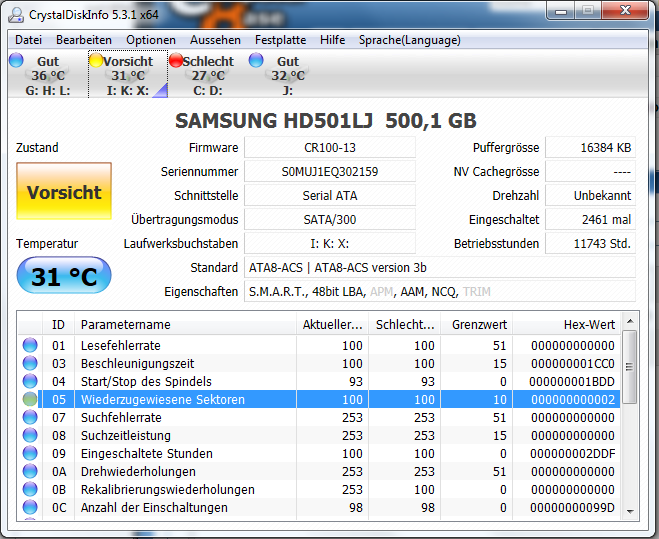Select the Rekalibrierungswiederholungen row
The image size is (659, 539).
319,489
